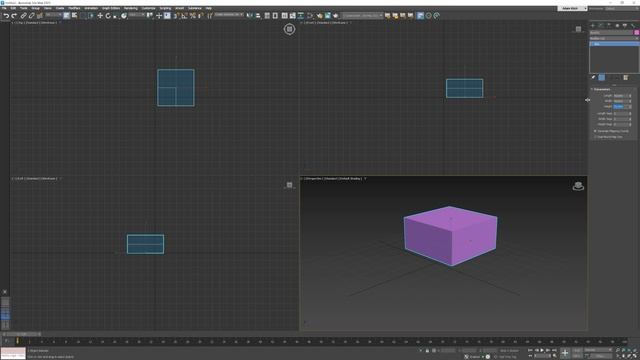Open the Select by Name dialog
Image resolution: width=640 pixels, height=360 pixels.
coord(74,16)
